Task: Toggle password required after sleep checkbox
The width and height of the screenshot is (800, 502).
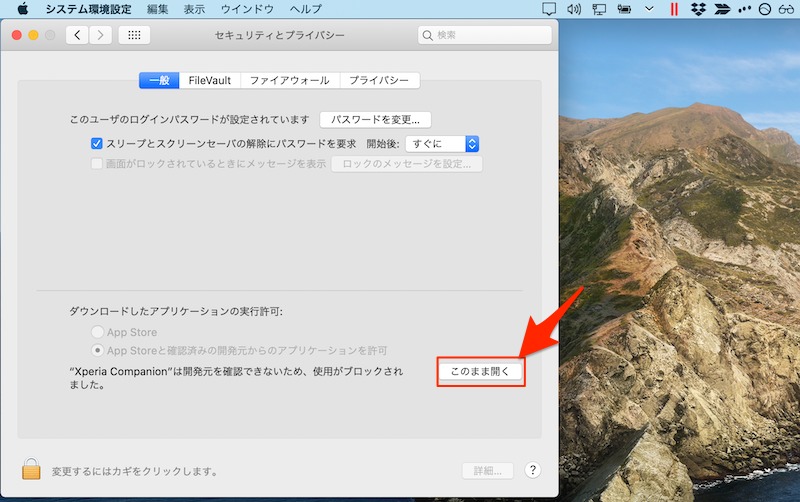Action: pos(97,143)
